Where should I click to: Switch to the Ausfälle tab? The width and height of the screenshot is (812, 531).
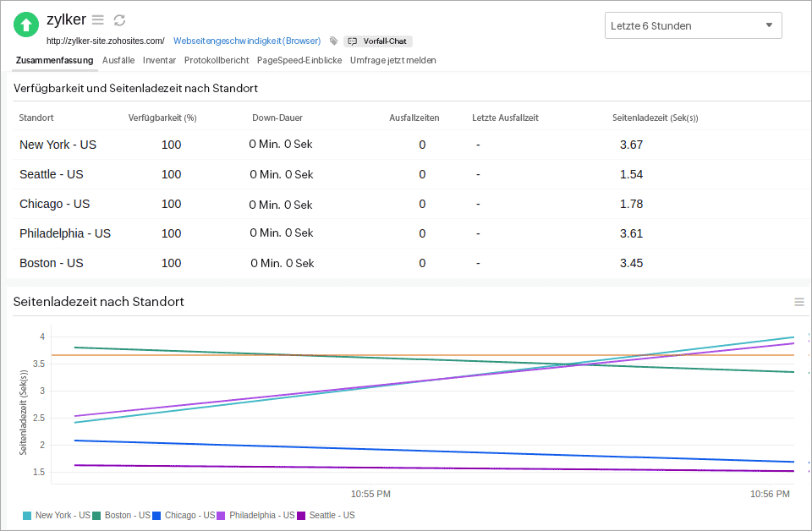[x=118, y=60]
